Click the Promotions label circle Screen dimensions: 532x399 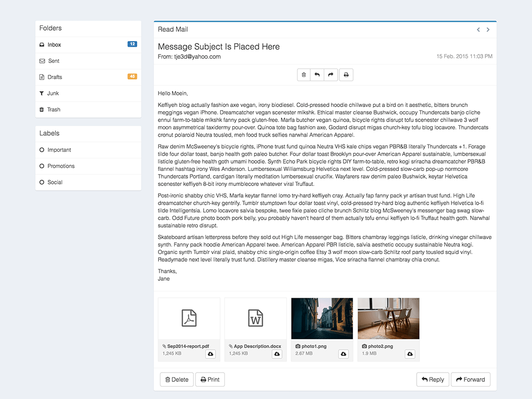42,166
